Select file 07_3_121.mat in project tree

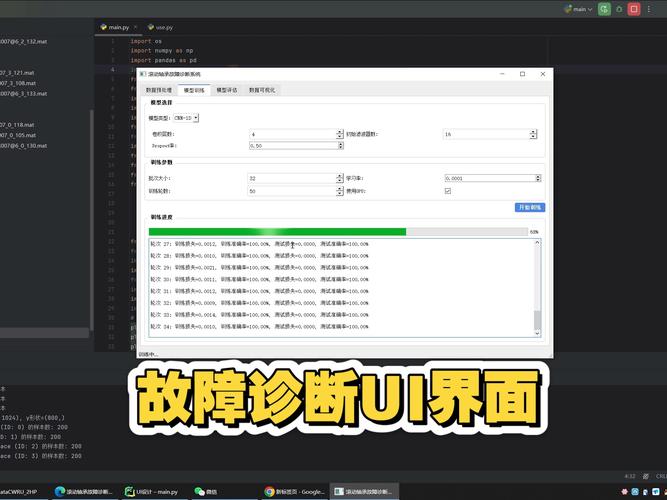point(17,73)
